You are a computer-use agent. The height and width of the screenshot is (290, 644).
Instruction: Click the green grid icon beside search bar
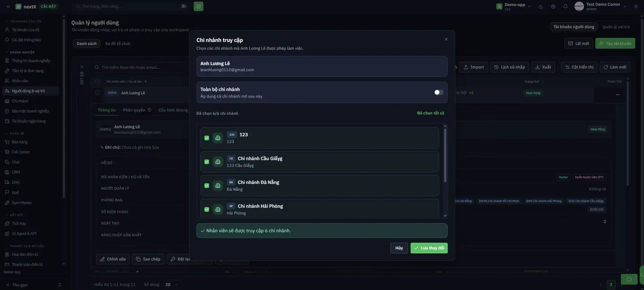[x=198, y=6]
